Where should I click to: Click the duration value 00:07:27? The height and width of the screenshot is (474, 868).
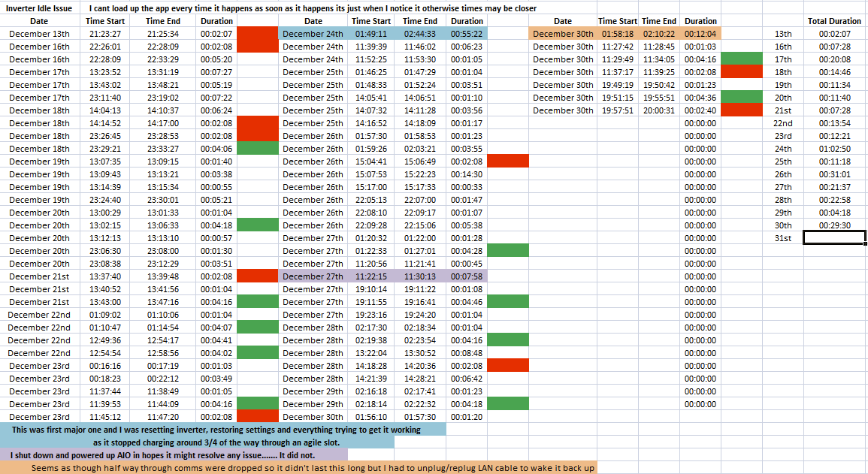[x=216, y=72]
